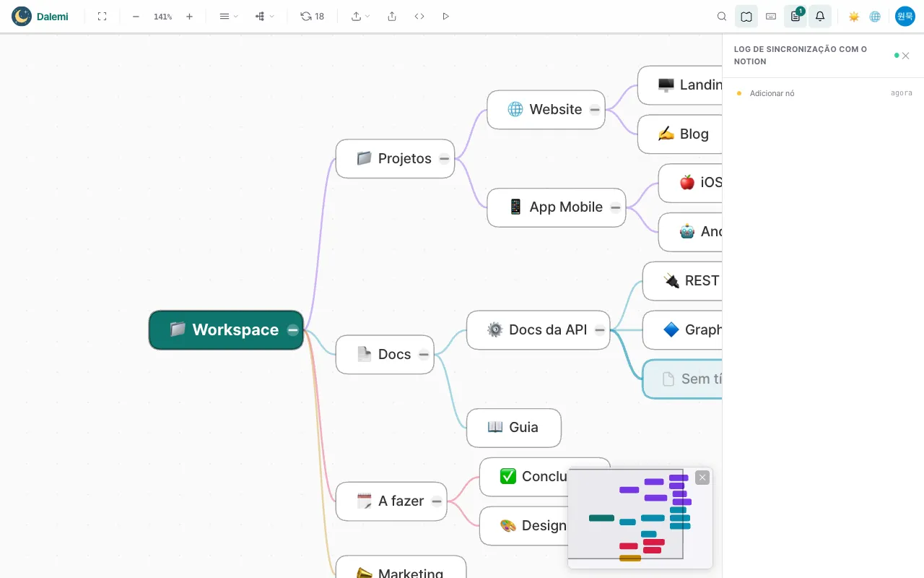Open the search magnifier icon

click(x=722, y=16)
